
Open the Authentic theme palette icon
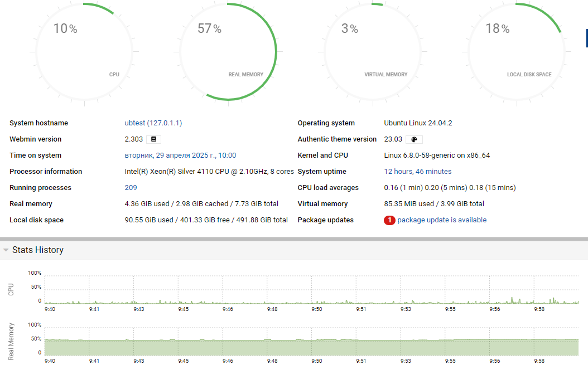coord(414,139)
